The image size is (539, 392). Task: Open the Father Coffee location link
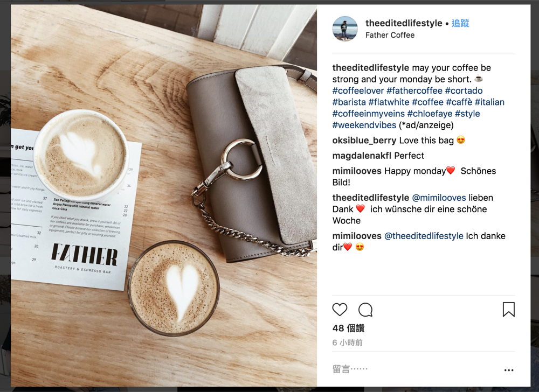(390, 35)
